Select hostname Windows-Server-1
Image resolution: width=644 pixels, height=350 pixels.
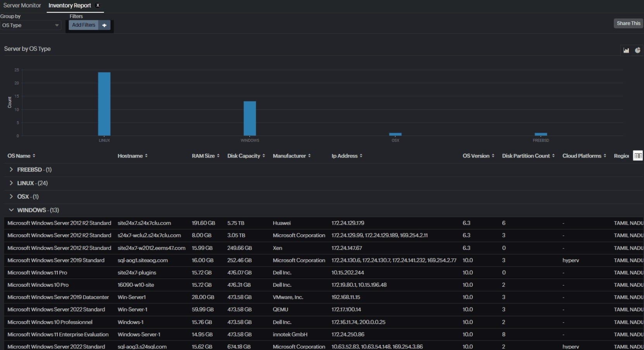139,334
